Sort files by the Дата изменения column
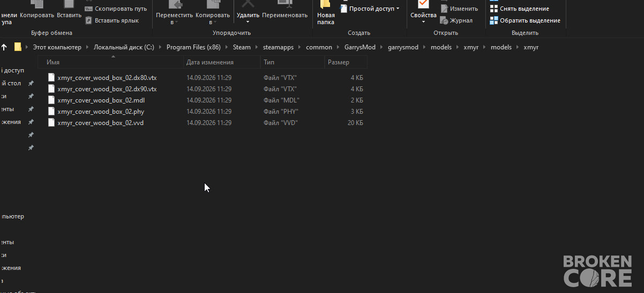Screen dimensions: 644x293 click(222, 62)
